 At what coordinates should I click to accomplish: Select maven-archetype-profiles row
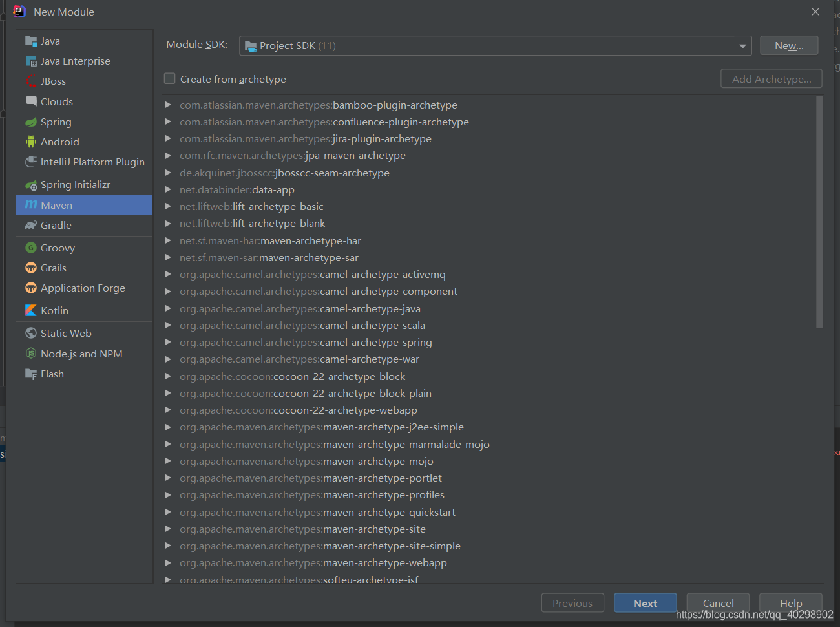click(x=492, y=494)
